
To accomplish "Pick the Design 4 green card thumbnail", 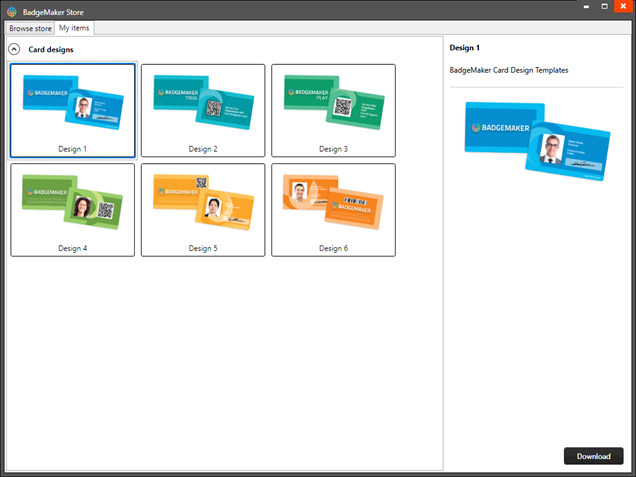I will (x=73, y=210).
